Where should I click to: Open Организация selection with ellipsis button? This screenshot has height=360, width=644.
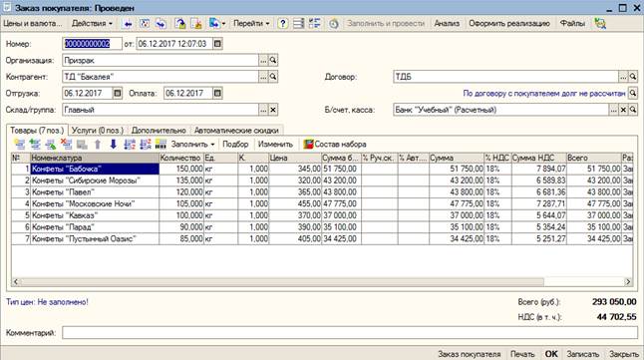point(263,61)
